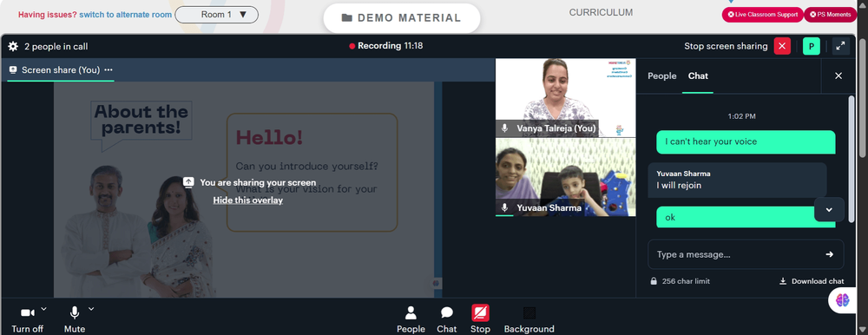The height and width of the screenshot is (335, 868).
Task: Click the '2 people in call' label
Action: [56, 47]
